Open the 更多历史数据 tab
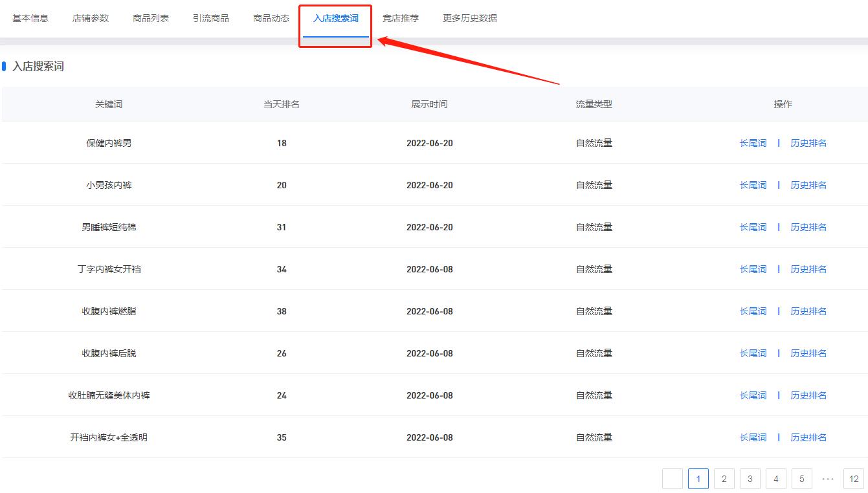This screenshot has width=868, height=493. 470,18
